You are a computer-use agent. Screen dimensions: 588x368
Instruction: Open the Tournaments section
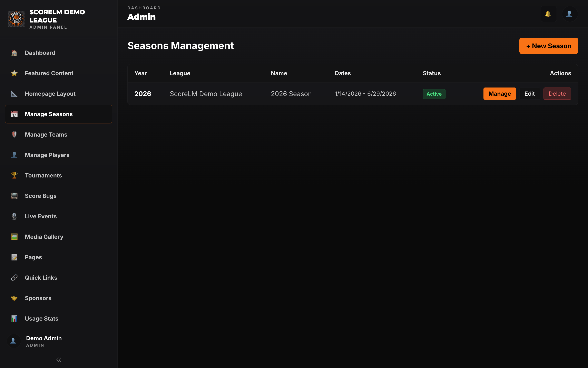point(59,175)
